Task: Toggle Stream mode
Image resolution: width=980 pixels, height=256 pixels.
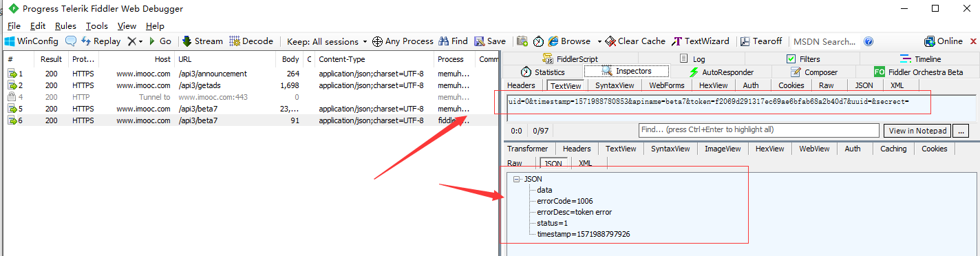Action: 203,41
